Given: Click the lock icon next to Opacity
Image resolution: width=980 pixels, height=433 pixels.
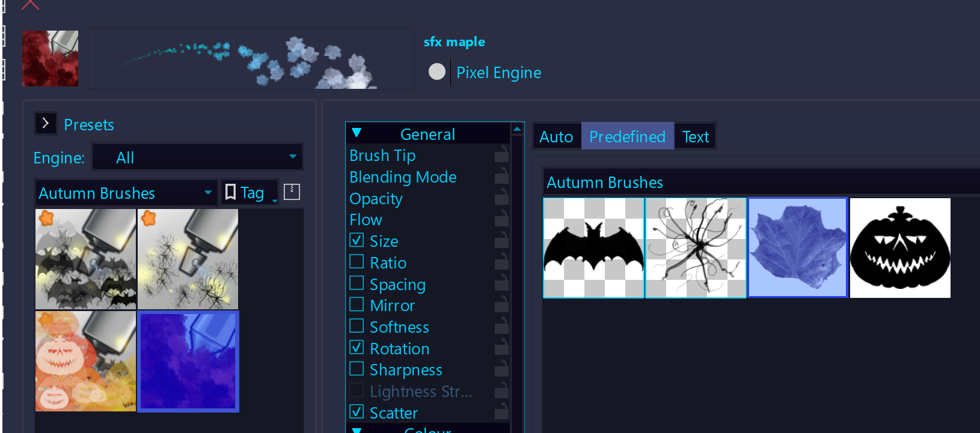Looking at the screenshot, I should pos(501,199).
